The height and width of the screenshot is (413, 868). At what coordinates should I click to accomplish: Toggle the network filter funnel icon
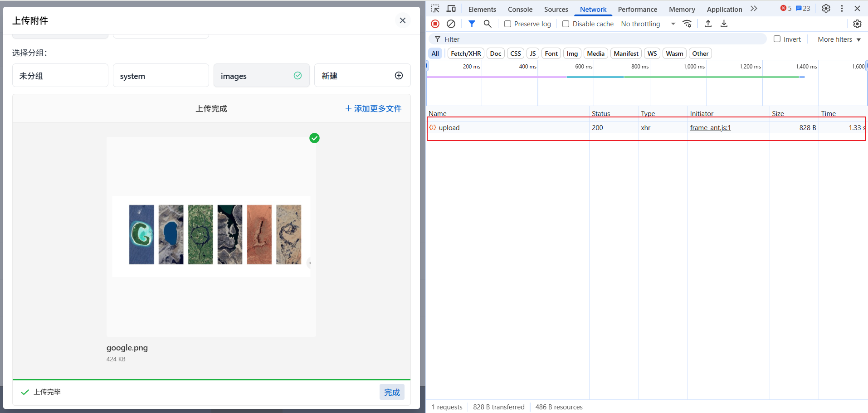(472, 24)
